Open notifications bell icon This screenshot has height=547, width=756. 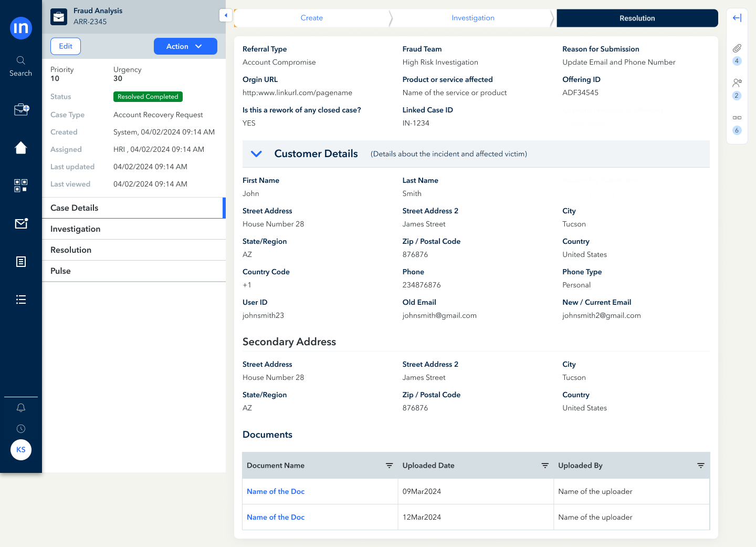(x=21, y=408)
